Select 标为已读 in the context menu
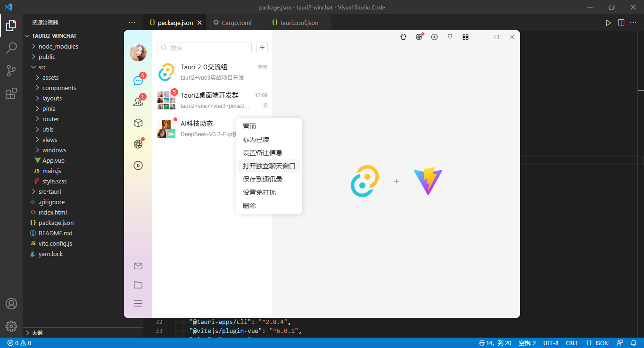644x348 pixels. [x=269, y=140]
